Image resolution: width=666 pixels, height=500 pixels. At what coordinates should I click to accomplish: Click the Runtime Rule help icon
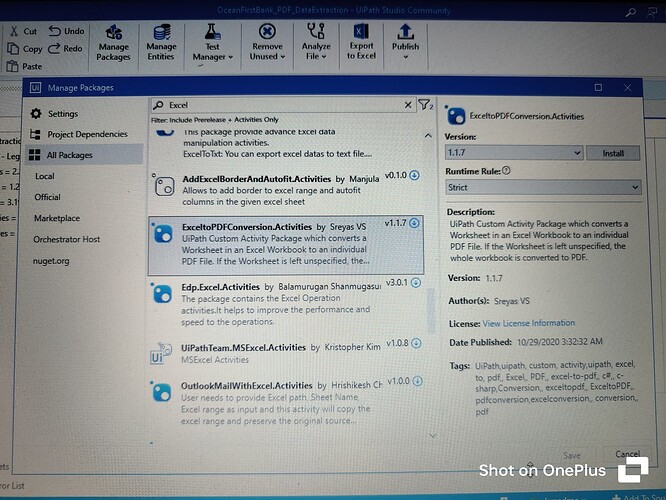(x=506, y=170)
